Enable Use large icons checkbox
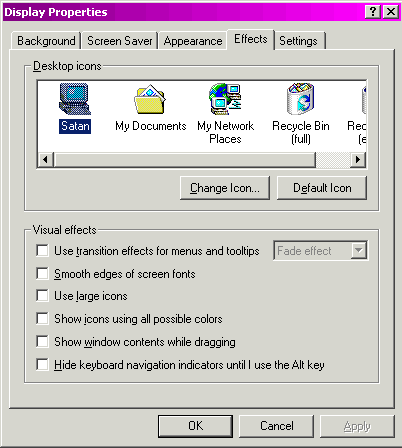Screen dimensions: 402x448 tap(42, 296)
